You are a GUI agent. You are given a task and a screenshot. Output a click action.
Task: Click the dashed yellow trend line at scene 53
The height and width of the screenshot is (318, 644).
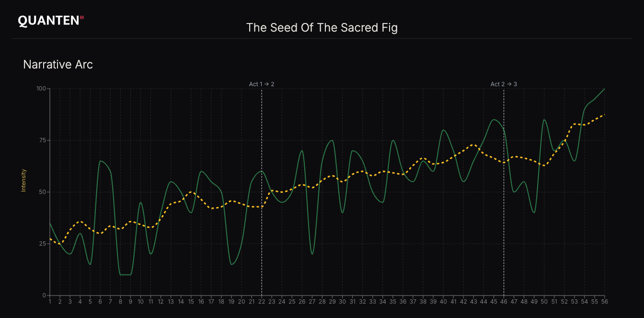(x=574, y=124)
